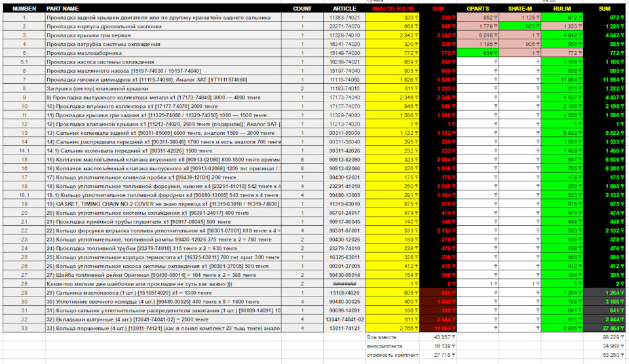The height and width of the screenshot is (364, 629).
Task: Select part name starting '33) Кольца поршневые'
Action: 163,328
